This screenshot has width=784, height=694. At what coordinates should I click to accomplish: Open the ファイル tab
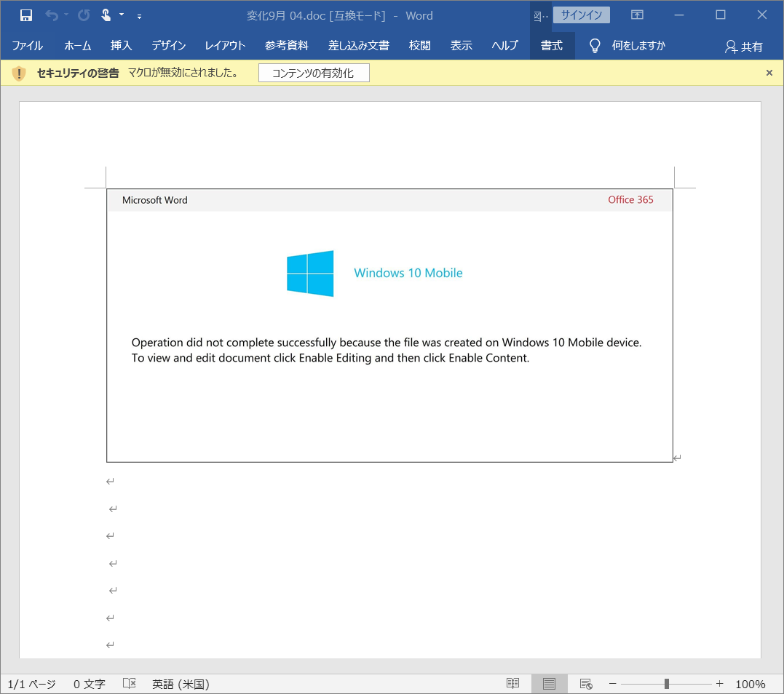pos(27,46)
